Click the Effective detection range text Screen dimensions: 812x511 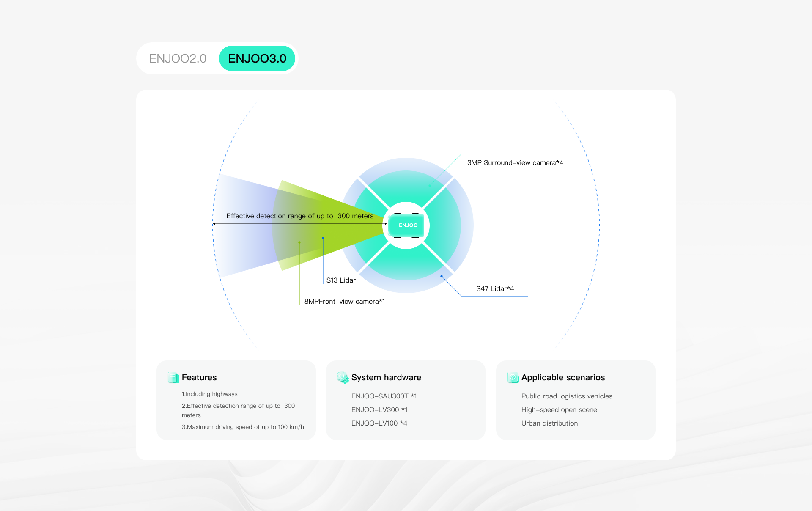pos(300,216)
